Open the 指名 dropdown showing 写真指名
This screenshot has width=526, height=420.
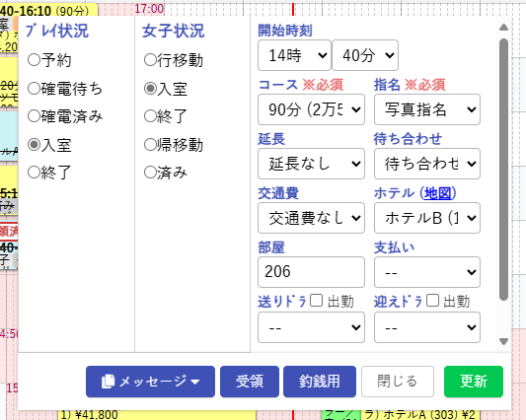(427, 109)
